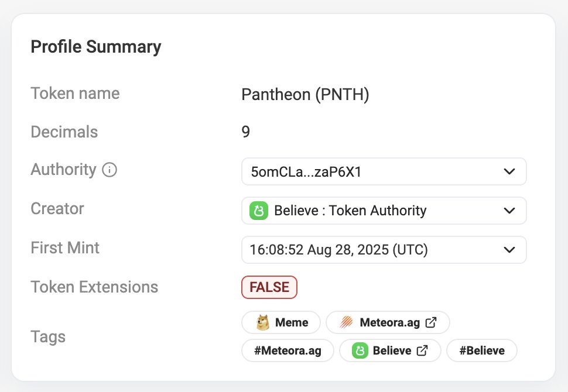Click the Pantheon (PNTH) token name
568x392 pixels.
coord(305,95)
